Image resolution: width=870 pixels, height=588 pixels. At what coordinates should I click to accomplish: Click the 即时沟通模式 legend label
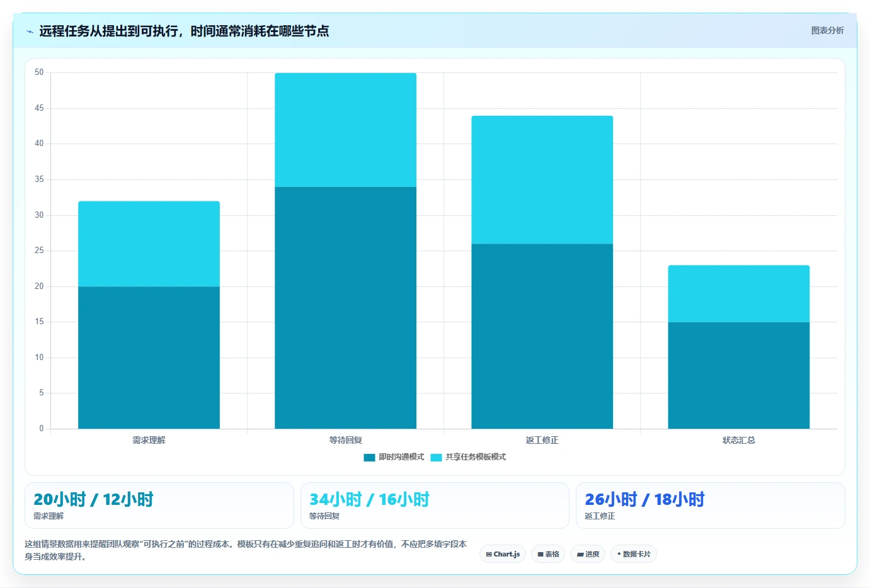pyautogui.click(x=401, y=457)
